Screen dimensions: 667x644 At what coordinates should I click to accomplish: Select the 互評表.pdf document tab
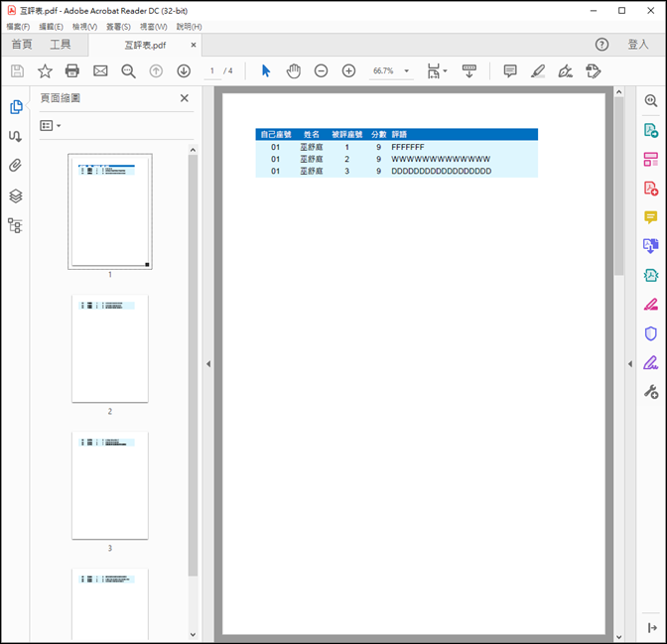click(x=145, y=45)
